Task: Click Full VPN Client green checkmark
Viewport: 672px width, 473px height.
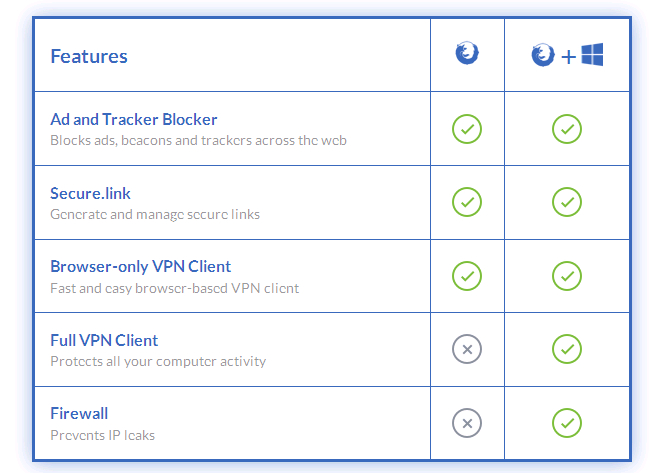Action: (x=567, y=349)
